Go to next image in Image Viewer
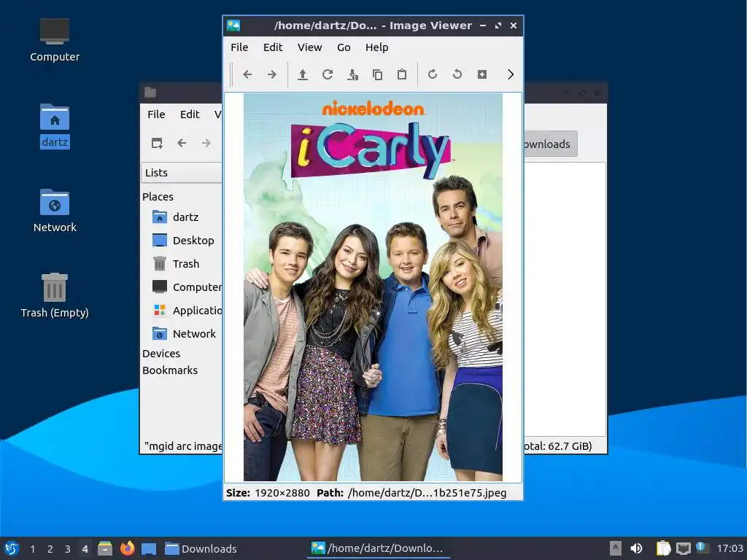This screenshot has width=747, height=560. point(271,74)
